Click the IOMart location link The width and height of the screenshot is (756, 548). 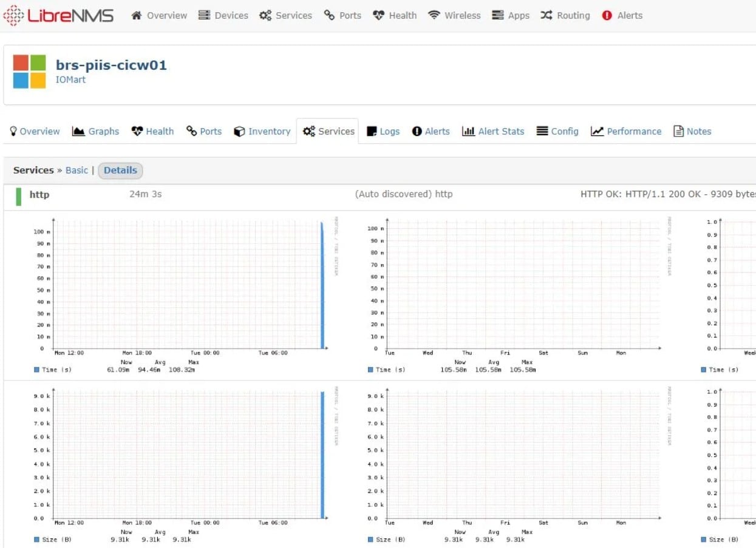coord(71,79)
